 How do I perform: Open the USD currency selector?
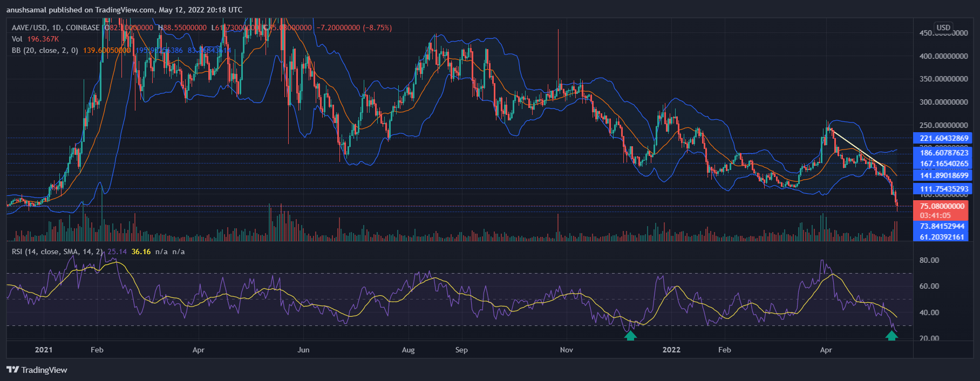[943, 28]
